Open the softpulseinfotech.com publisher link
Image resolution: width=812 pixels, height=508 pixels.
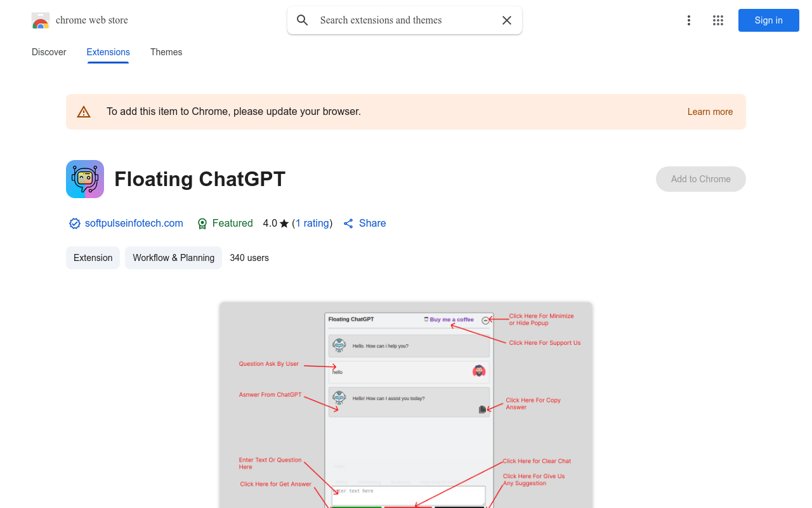[x=134, y=224]
